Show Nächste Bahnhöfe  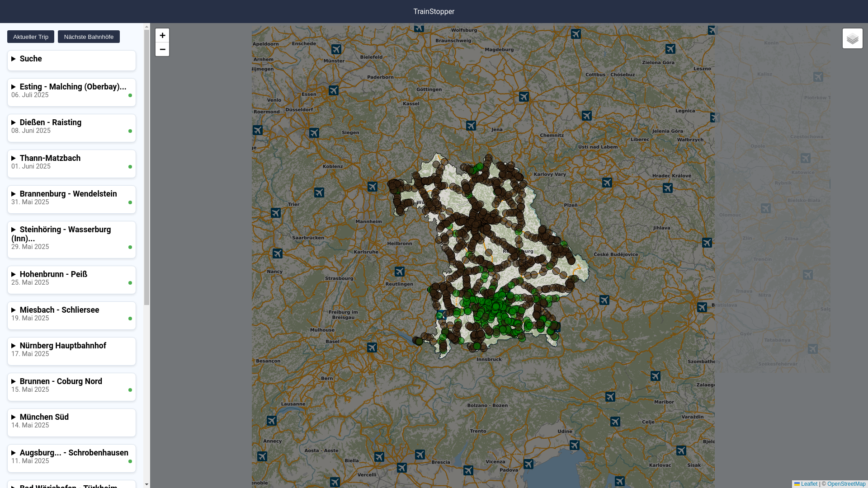tap(89, 37)
